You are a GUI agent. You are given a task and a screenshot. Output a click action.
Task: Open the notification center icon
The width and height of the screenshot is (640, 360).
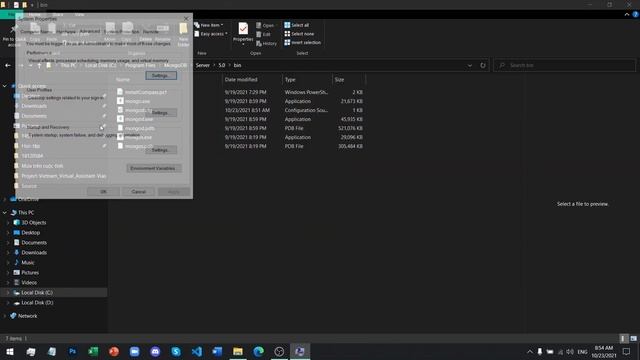point(627,351)
